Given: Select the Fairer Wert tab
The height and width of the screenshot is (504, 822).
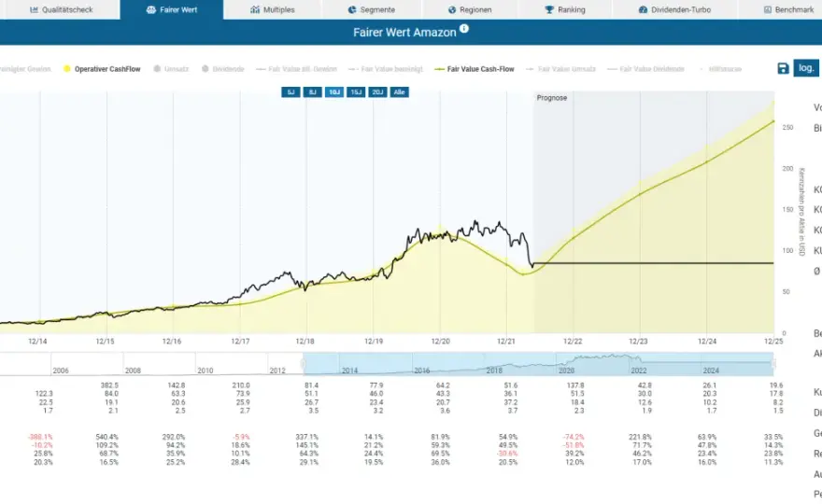Looking at the screenshot, I should coord(172,9).
